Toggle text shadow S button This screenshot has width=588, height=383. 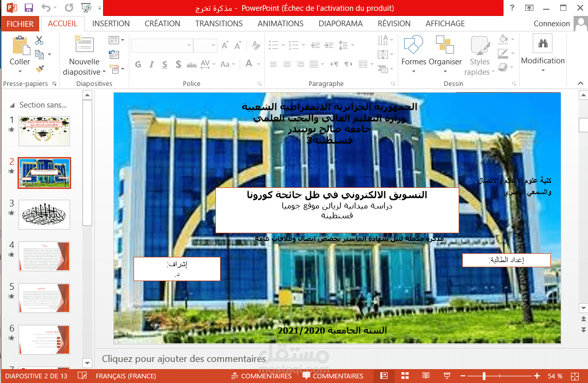[178, 64]
